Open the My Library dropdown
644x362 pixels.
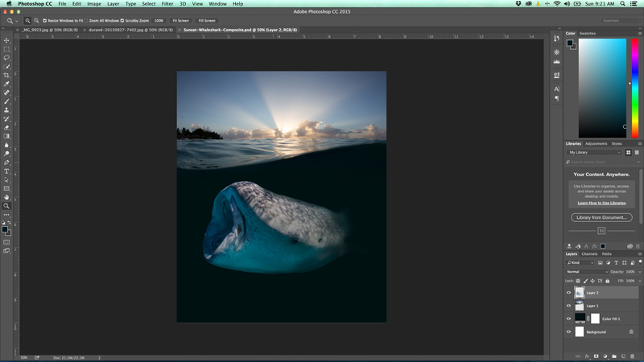(594, 152)
